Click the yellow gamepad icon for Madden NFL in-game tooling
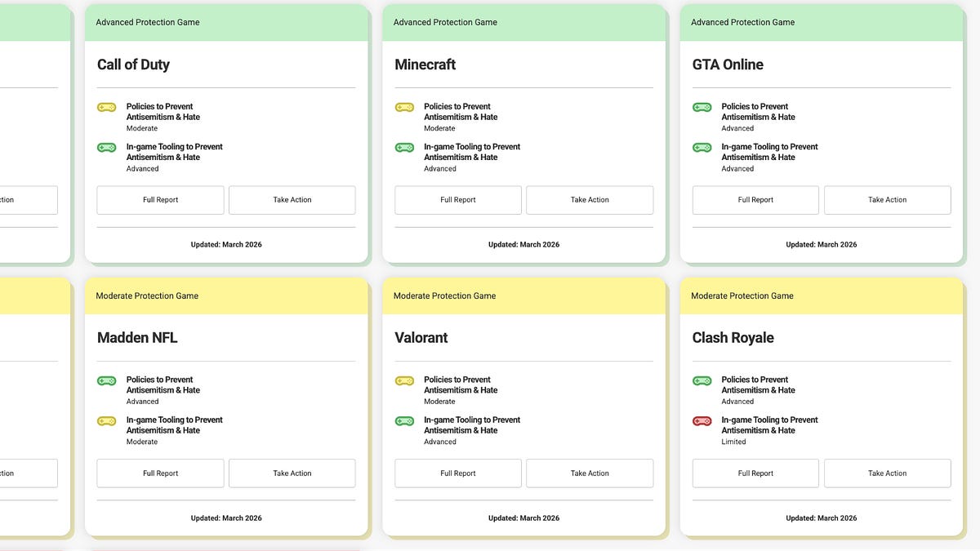The width and height of the screenshot is (980, 551). (x=106, y=421)
